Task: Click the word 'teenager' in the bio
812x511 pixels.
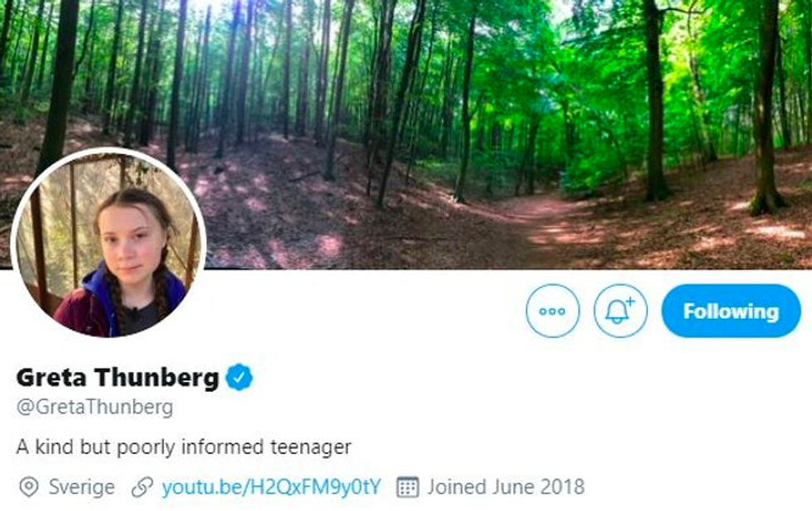Action: click(312, 447)
